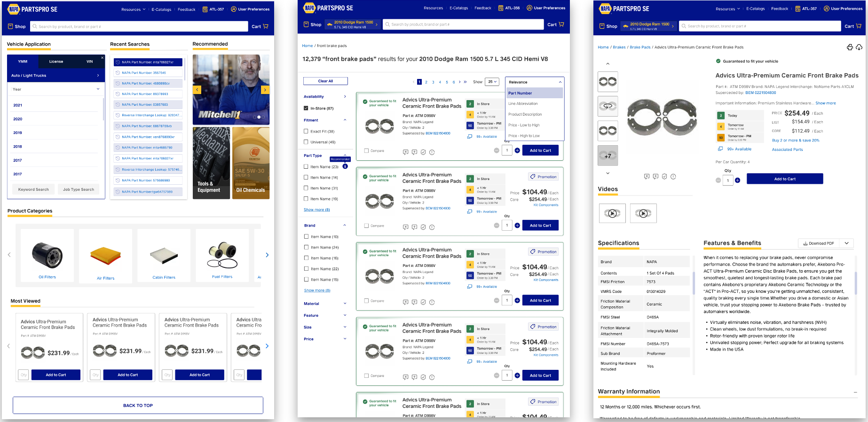
Task: Click the Clear All filters button
Action: pyautogui.click(x=325, y=81)
